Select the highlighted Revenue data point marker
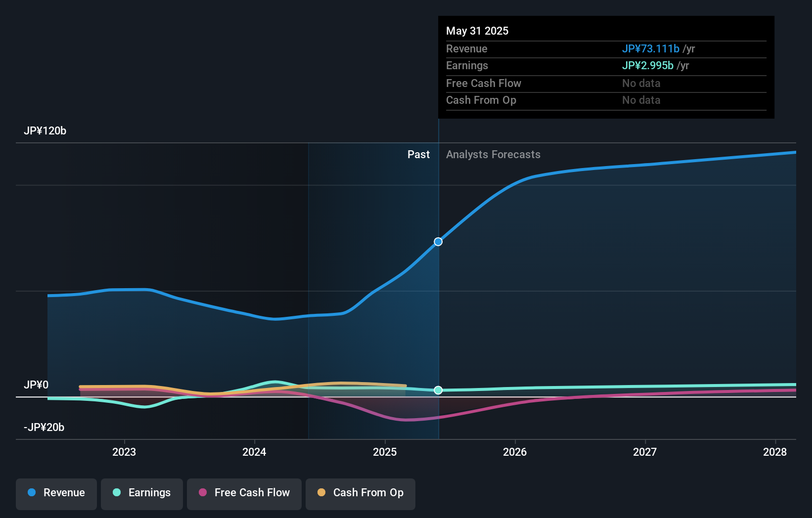Screen dimensions: 812x518 point(438,242)
